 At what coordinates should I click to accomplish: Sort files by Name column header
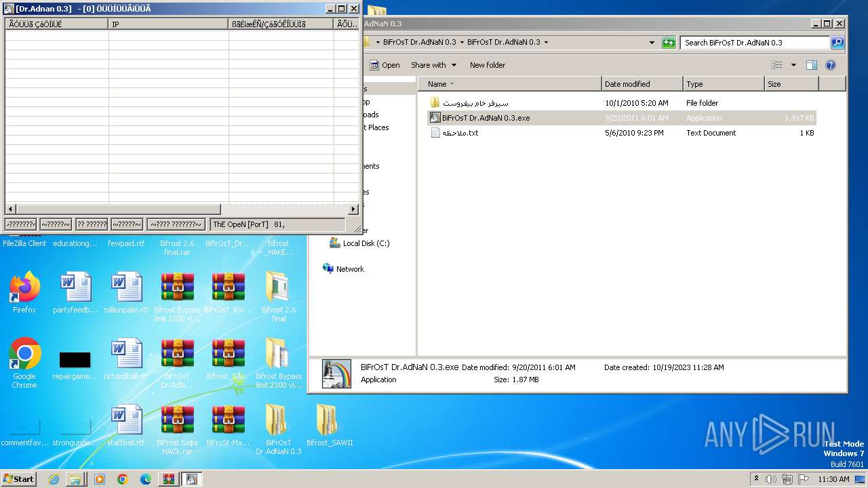pyautogui.click(x=509, y=84)
